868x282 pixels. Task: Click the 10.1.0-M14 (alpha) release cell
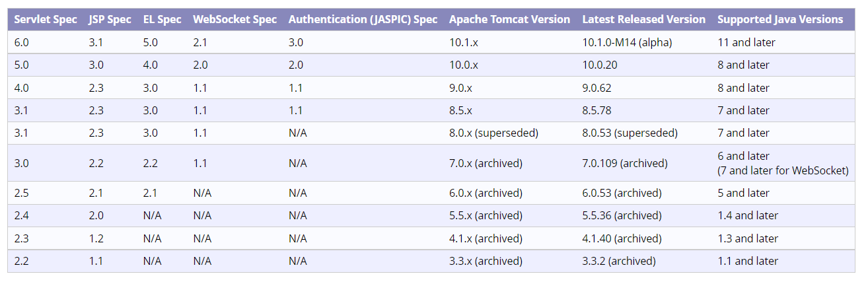point(627,42)
